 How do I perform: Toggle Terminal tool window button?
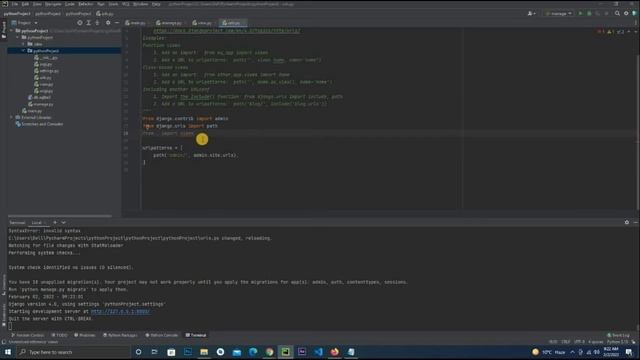196,335
